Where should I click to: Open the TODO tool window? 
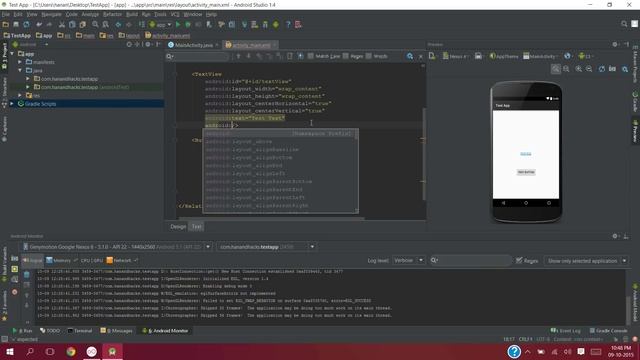coord(50,331)
